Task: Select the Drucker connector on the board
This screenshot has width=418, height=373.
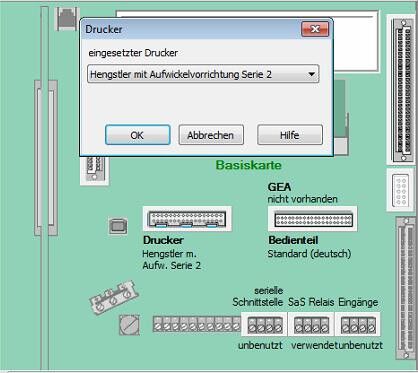Action: coord(187,219)
